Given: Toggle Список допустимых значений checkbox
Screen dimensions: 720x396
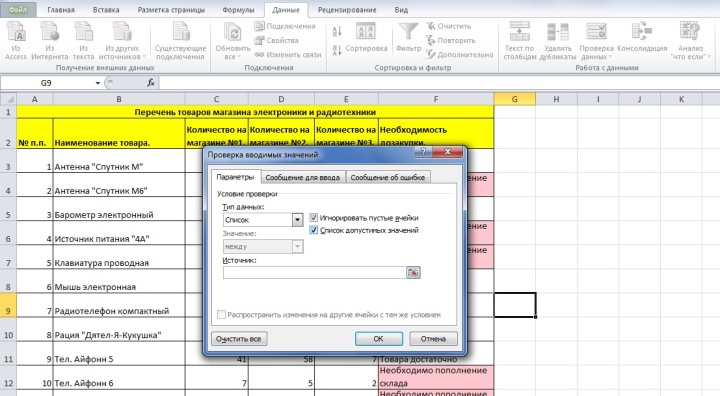Looking at the screenshot, I should pos(314,230).
